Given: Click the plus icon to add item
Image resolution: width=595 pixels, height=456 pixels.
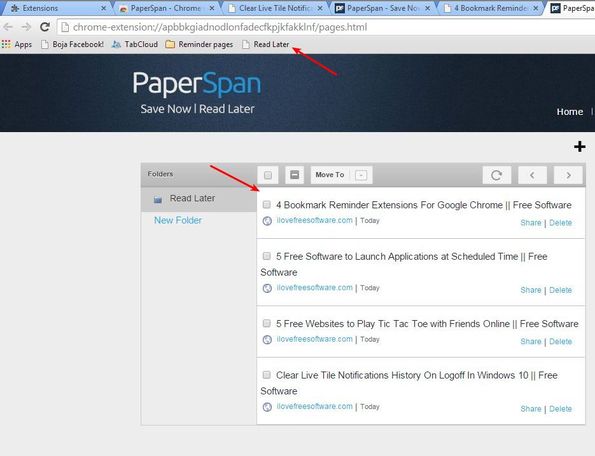Looking at the screenshot, I should click(579, 146).
